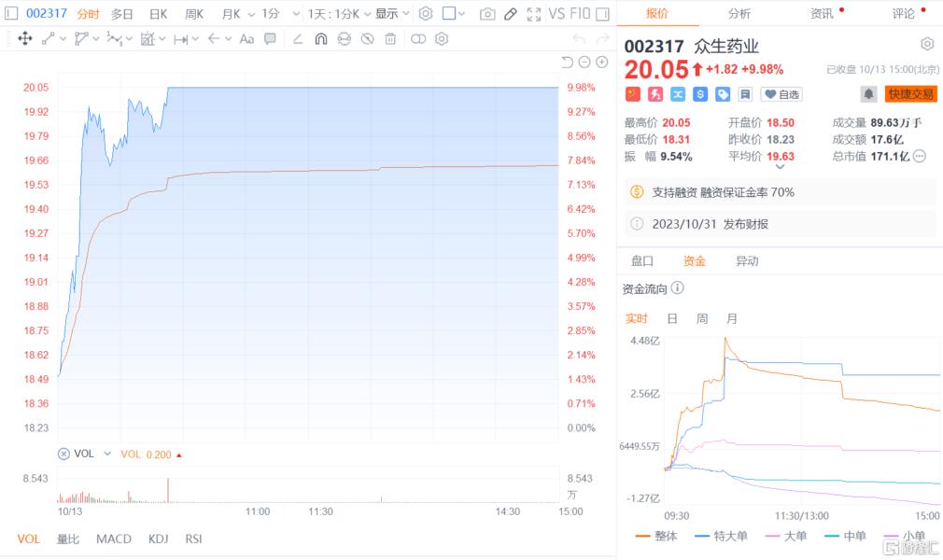This screenshot has width=943, height=560.
Task: Select the 盘口 tab
Action: click(641, 261)
